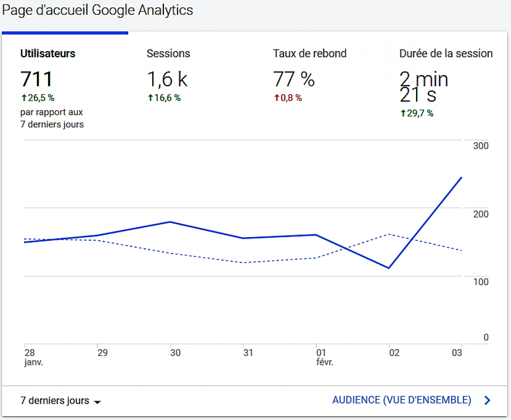Click the 1,6 k sessions value
Image resolution: width=511 pixels, height=420 pixels.
[x=167, y=79]
